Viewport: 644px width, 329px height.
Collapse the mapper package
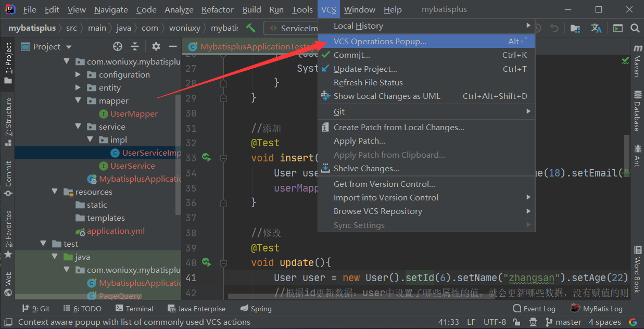78,100
